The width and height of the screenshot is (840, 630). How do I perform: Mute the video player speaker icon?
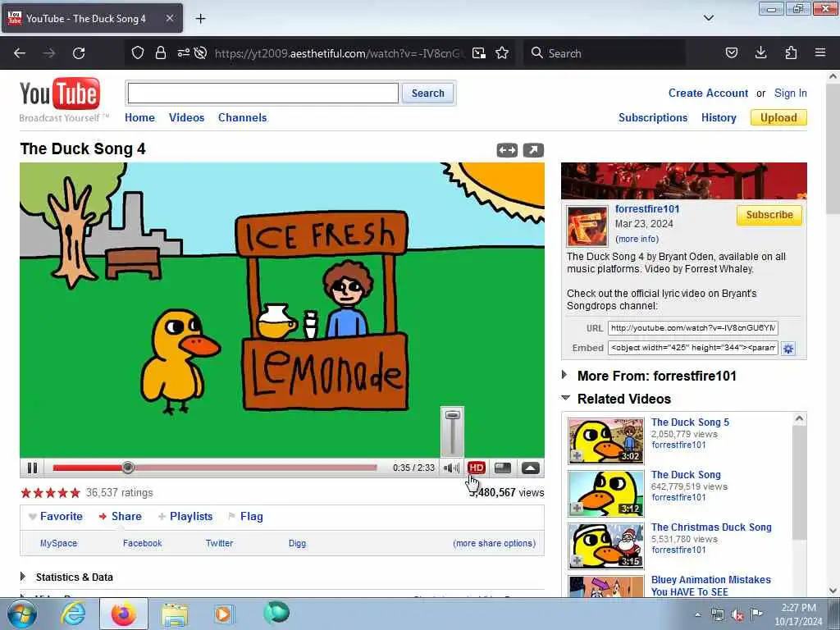(452, 468)
